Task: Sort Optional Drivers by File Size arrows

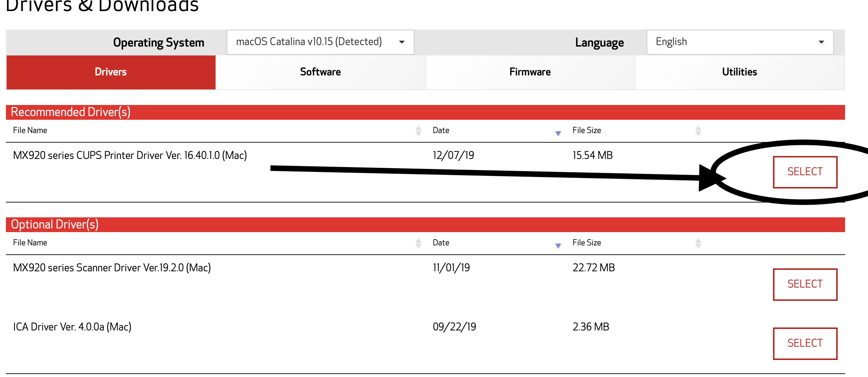Action: pyautogui.click(x=698, y=243)
